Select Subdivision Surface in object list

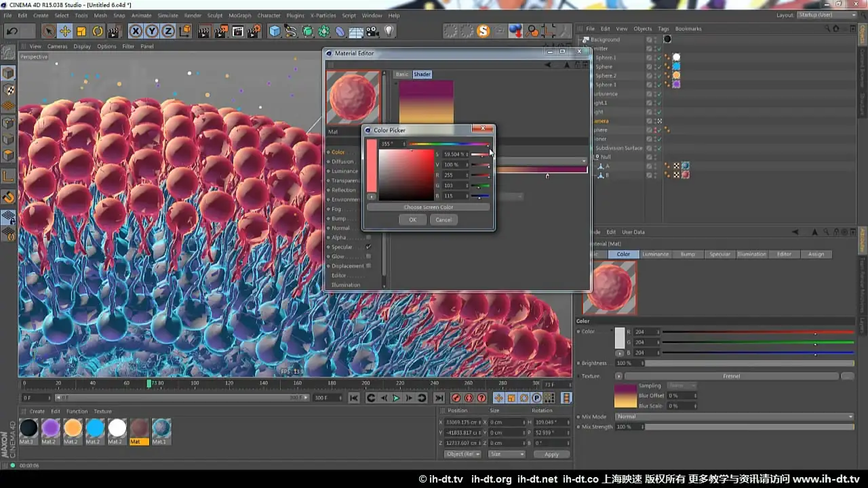(x=618, y=148)
